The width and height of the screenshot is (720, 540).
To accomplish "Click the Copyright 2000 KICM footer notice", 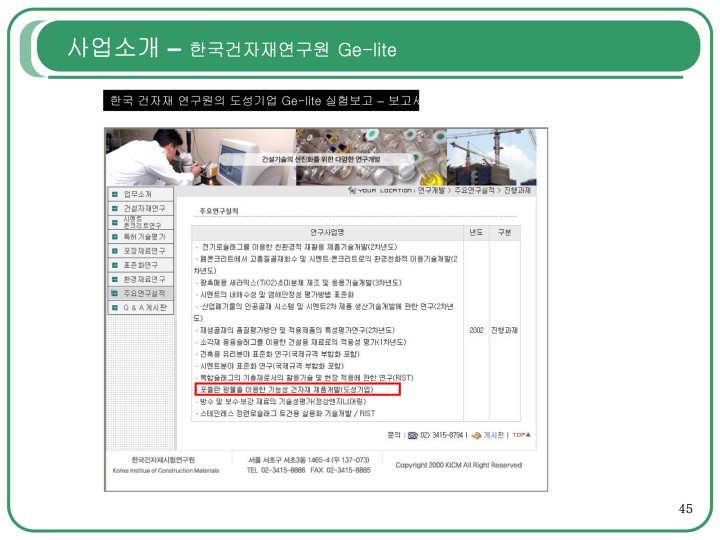I will [x=459, y=465].
